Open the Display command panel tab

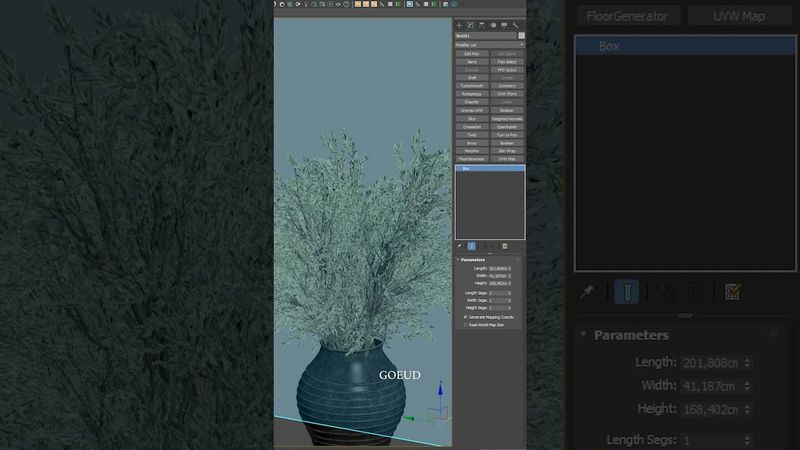coord(504,24)
